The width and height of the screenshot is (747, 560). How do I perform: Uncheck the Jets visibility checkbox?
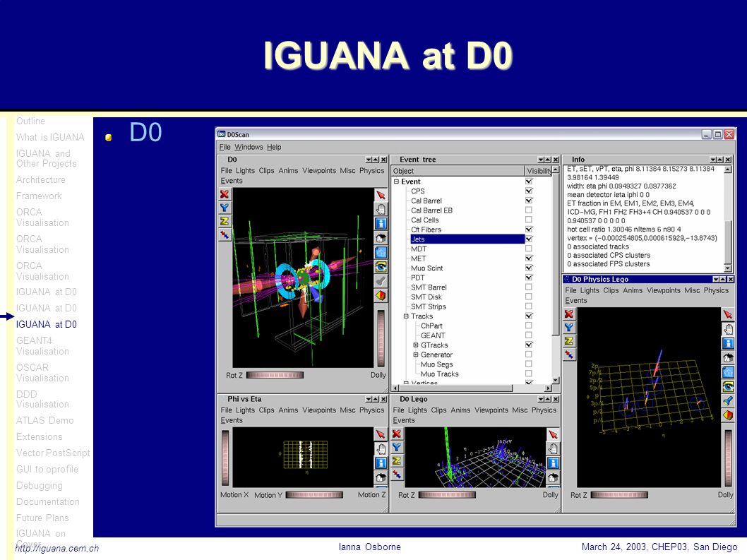(529, 239)
